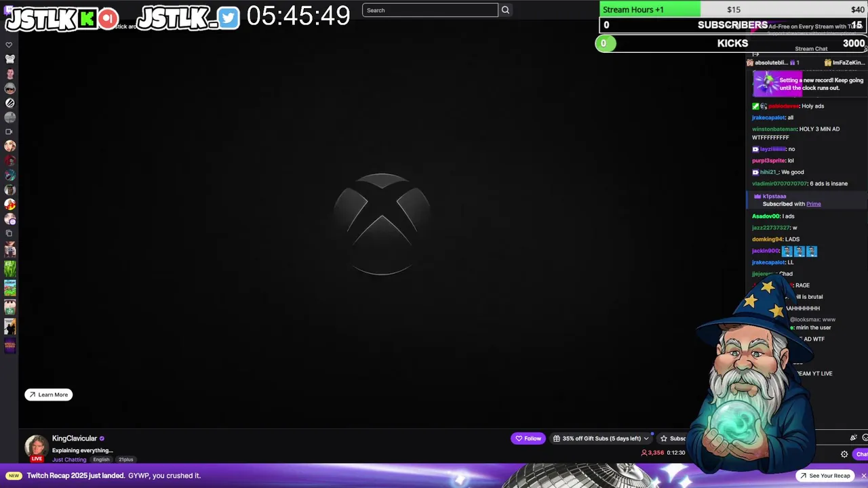This screenshot has width=868, height=488.
Task: Click the Prime link in k1pstaaa's subscription
Action: click(814, 204)
